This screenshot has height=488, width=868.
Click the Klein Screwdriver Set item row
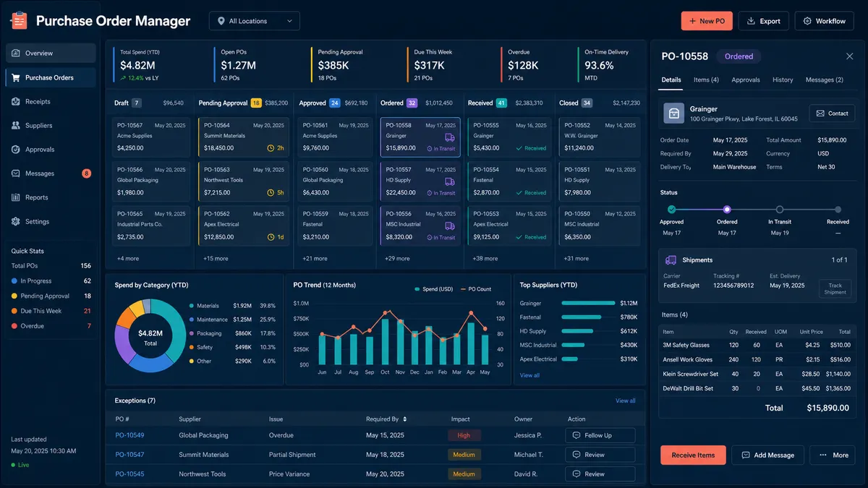757,374
